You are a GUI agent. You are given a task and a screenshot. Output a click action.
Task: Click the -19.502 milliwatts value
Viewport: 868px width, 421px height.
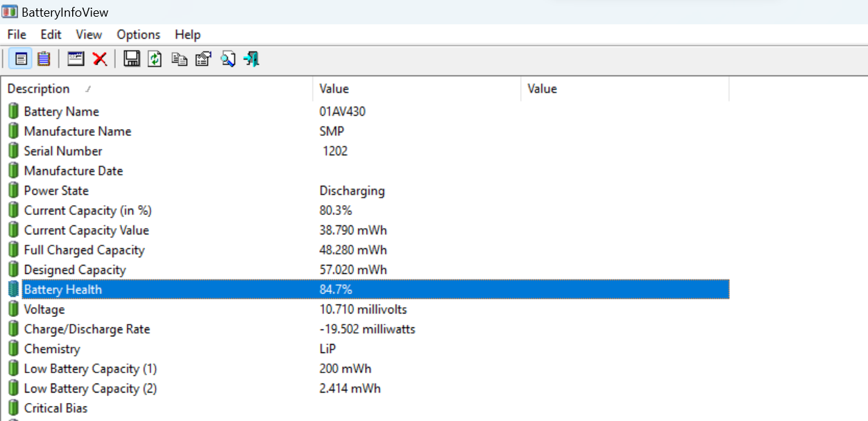tap(367, 329)
